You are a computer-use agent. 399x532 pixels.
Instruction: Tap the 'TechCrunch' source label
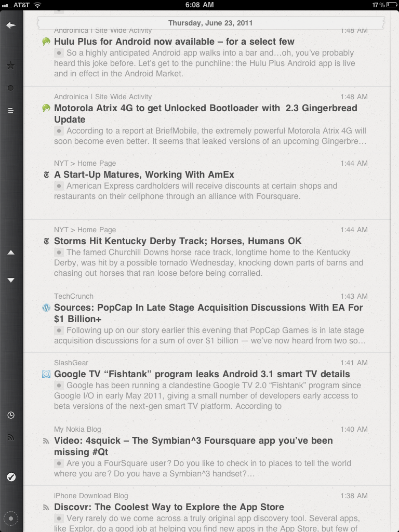click(x=74, y=296)
